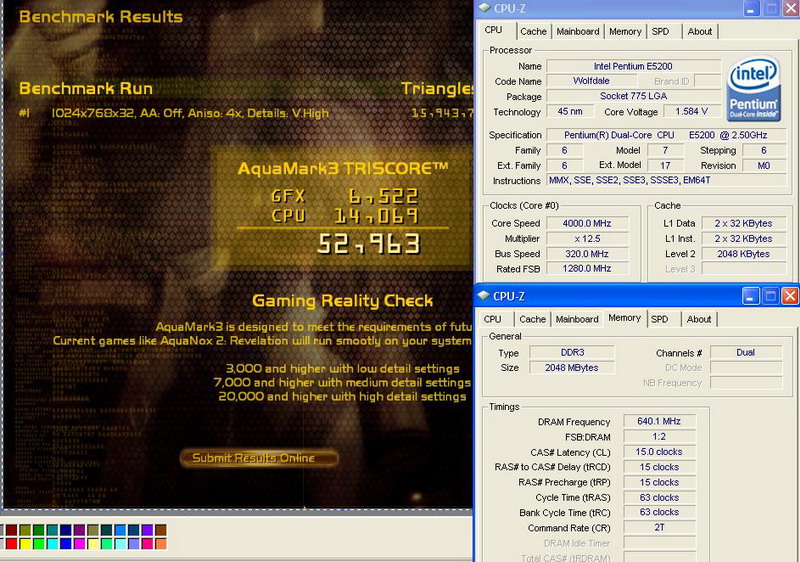Select the hot pink palette swatch
The width and height of the screenshot is (800, 562).
[147, 544]
